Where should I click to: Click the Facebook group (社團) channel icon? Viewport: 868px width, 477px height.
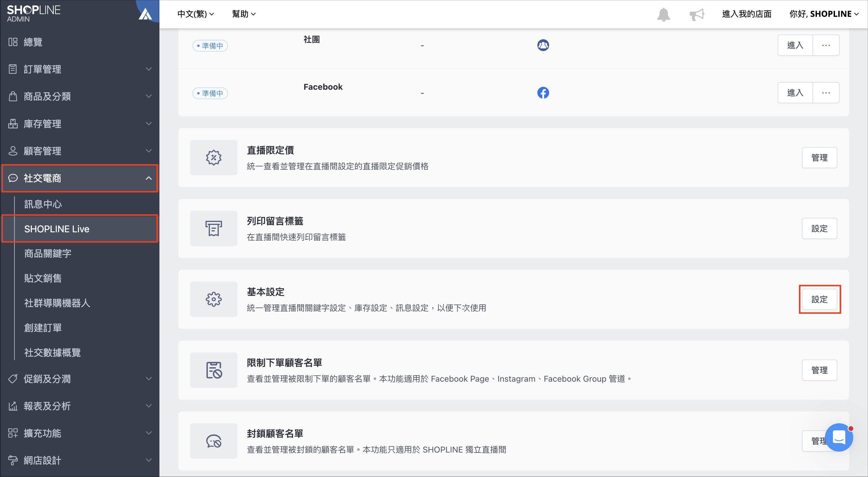point(543,45)
